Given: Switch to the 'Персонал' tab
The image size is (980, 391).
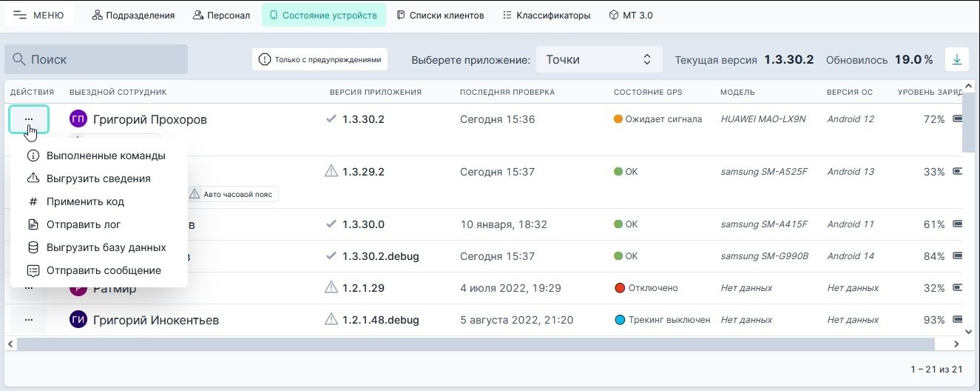Looking at the screenshot, I should (x=221, y=16).
